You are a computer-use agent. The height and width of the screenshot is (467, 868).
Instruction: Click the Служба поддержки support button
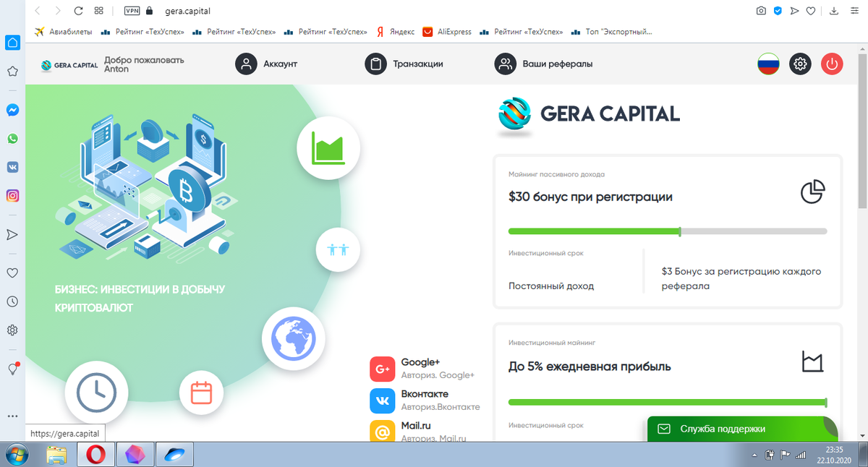pyautogui.click(x=742, y=429)
